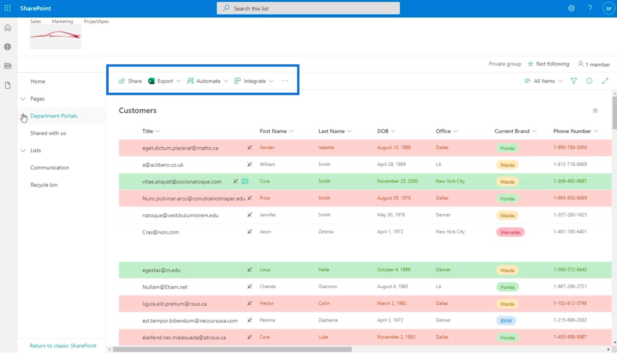Click the globe icon in left rail
The image size is (617, 364).
(8, 47)
